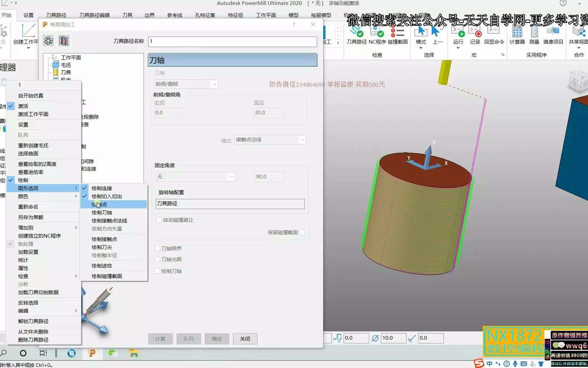The height and width of the screenshot is (368, 588).
Task: Expand the contact normal (接触点法线) mode dropdown
Action: [x=270, y=140]
